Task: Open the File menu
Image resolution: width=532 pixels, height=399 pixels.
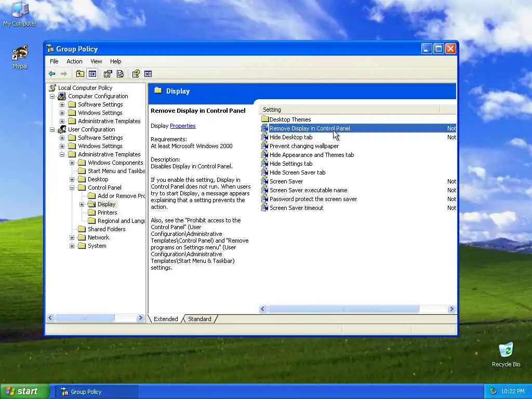Action: [x=54, y=61]
